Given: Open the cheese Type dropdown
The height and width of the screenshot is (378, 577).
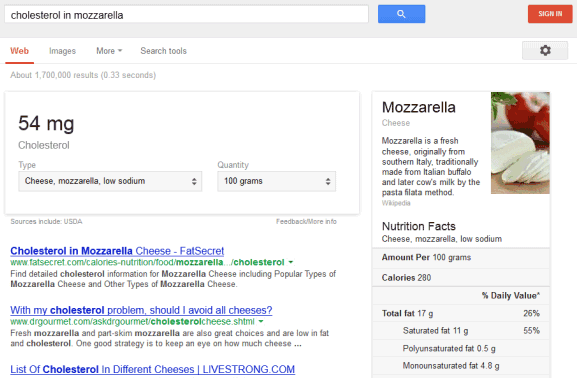Looking at the screenshot, I should pyautogui.click(x=110, y=181).
